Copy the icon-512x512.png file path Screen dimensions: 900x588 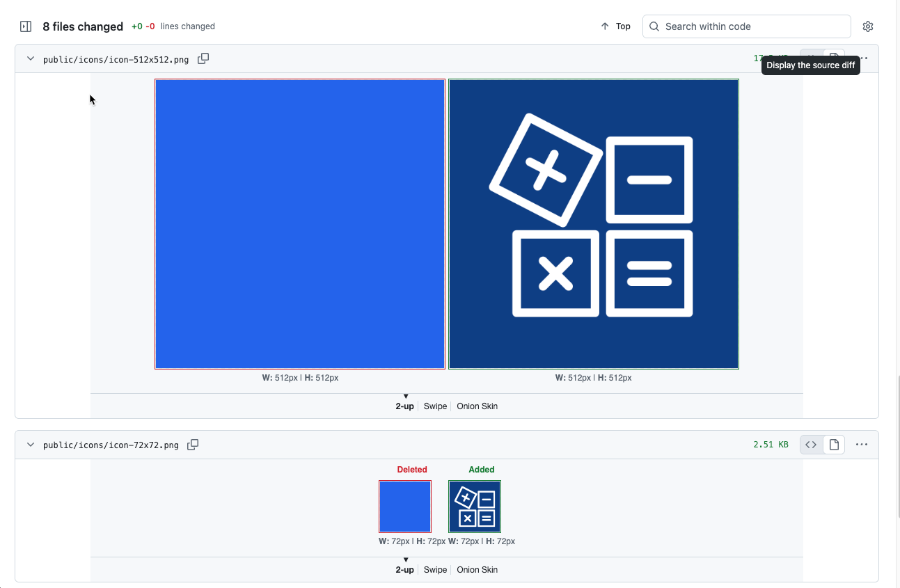point(203,59)
